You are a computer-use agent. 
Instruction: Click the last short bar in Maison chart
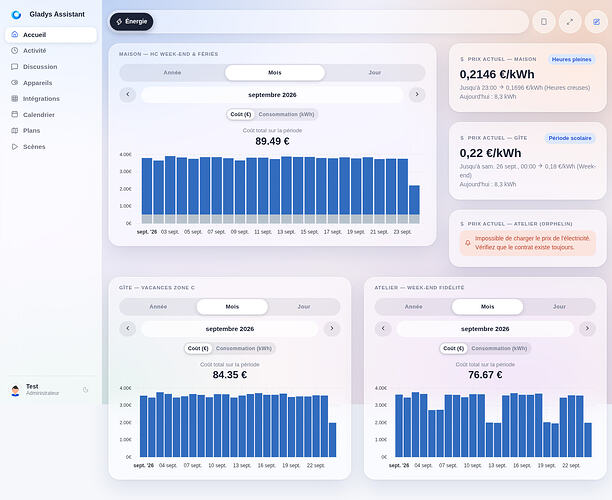pos(414,204)
